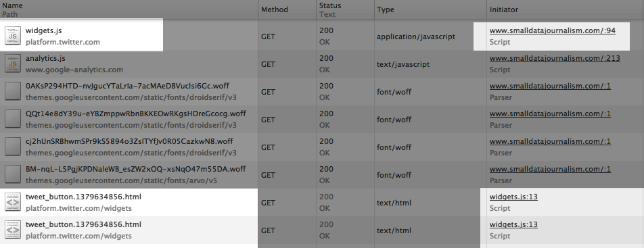Select last tweet_button.1379634856.html request name
This screenshot has height=248, width=644.
83,224
